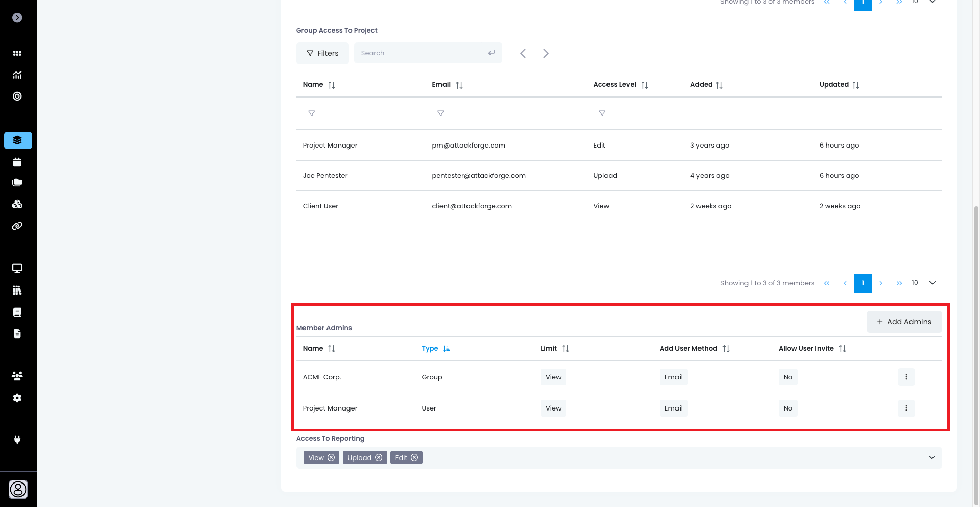This screenshot has height=507, width=980.
Task: Remove the Edit tag from Access To Reporting
Action: [414, 457]
